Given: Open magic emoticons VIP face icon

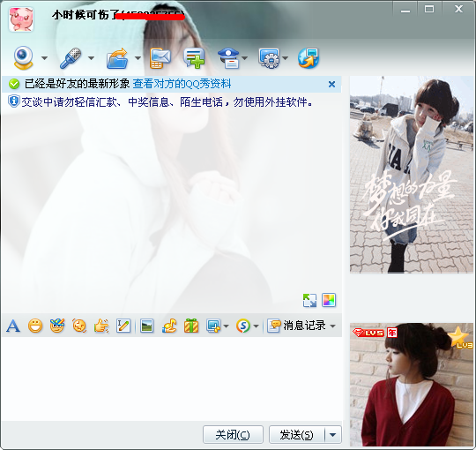Looking at the screenshot, I should pyautogui.click(x=57, y=326).
